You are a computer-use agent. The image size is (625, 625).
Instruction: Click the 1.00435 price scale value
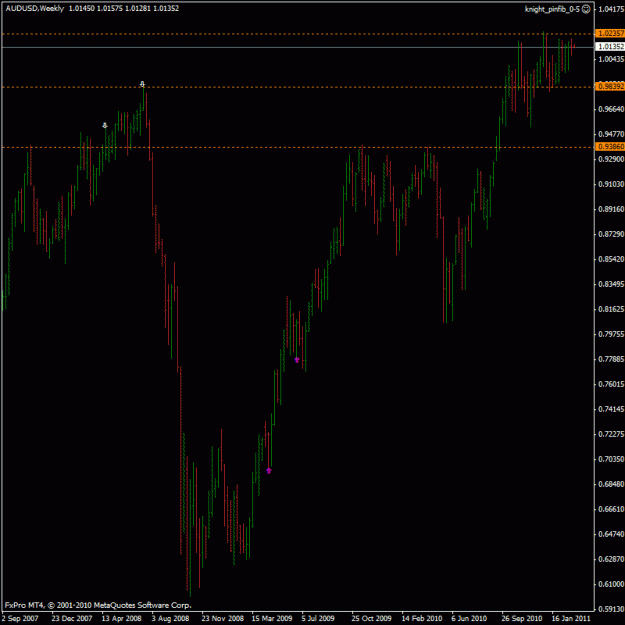pos(611,59)
